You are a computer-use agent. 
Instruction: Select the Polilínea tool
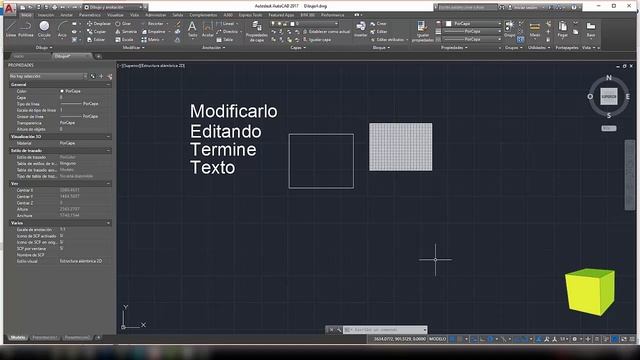click(26, 29)
